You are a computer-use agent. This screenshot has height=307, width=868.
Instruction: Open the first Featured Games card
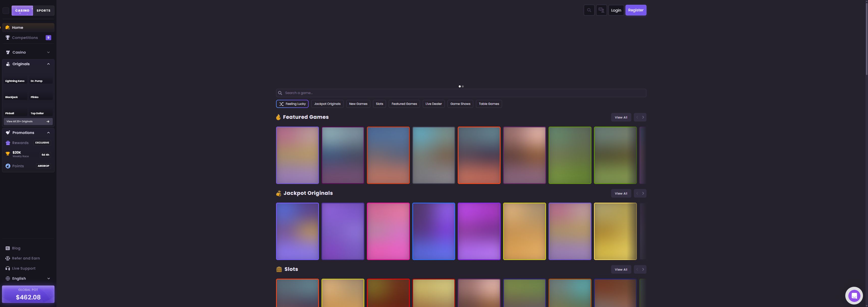coord(297,155)
